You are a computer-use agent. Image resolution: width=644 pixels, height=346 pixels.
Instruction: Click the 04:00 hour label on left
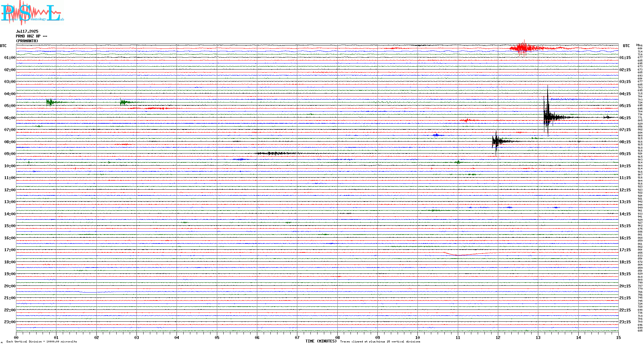click(10, 94)
